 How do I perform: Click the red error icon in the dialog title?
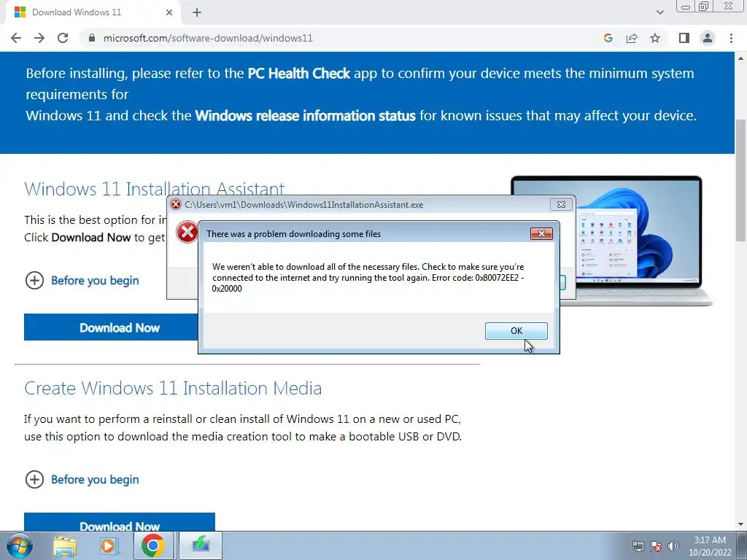click(176, 204)
